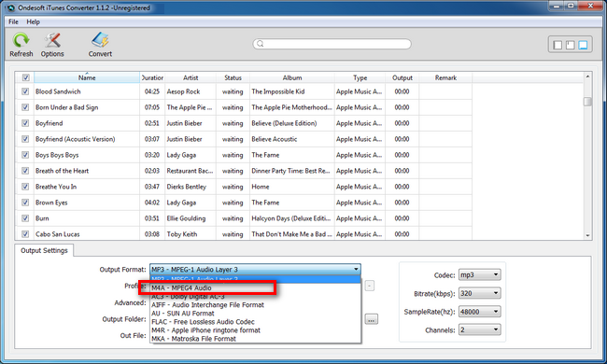Uncheck the Burn track
The width and height of the screenshot is (607, 364).
25,218
